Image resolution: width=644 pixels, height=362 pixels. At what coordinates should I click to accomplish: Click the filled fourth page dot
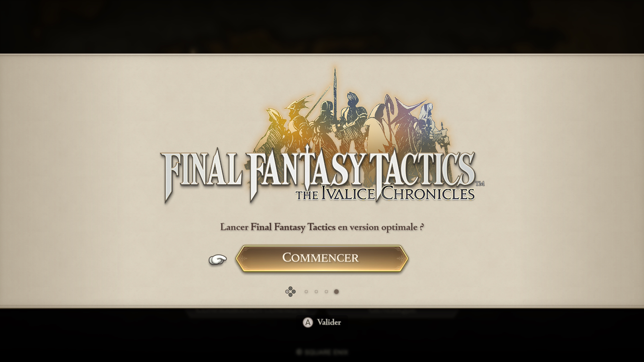pos(336,292)
